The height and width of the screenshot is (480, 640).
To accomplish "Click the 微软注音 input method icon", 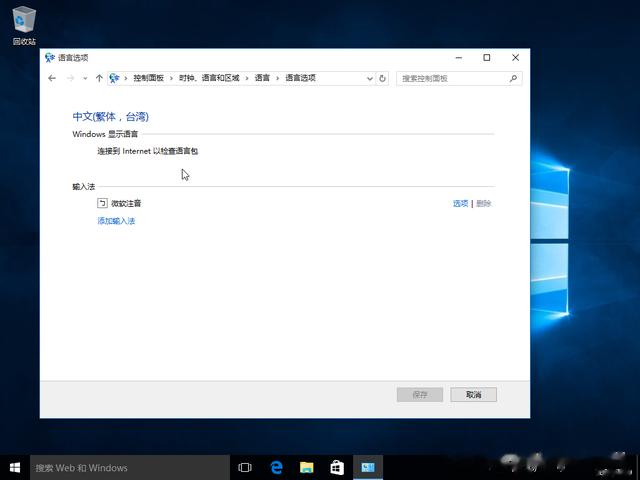I will [x=102, y=203].
